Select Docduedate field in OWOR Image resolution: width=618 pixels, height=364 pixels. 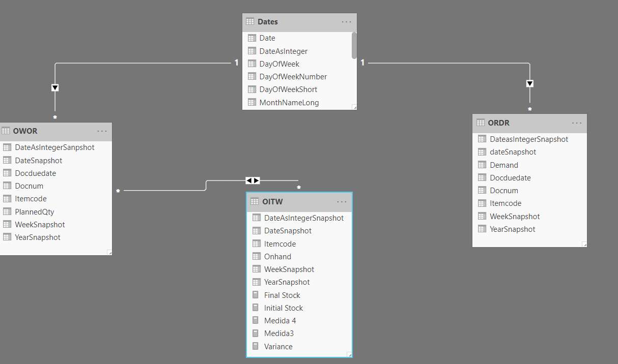pyautogui.click(x=55, y=173)
